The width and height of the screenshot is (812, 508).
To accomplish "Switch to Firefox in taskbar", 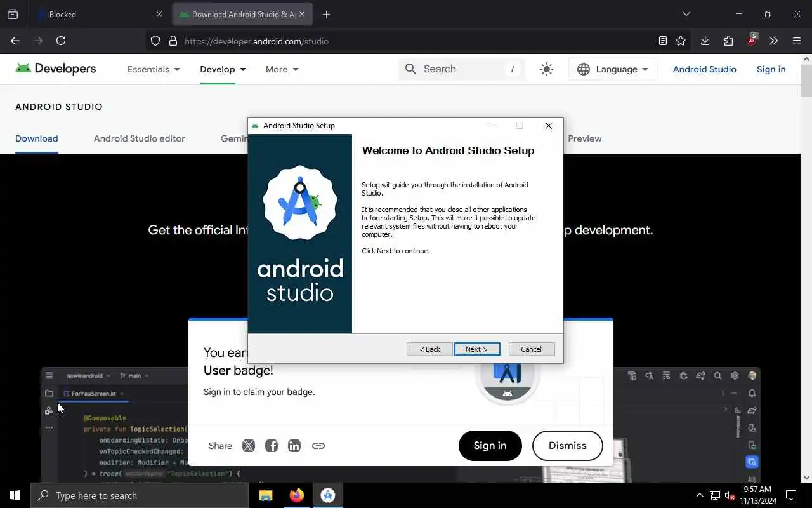I will click(x=297, y=495).
